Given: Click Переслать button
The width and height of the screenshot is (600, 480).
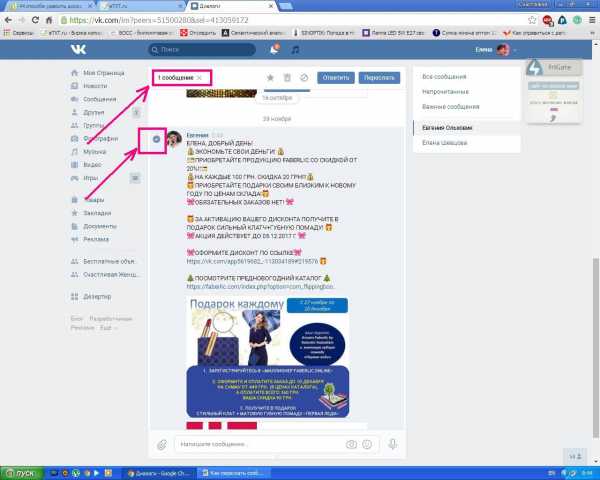Looking at the screenshot, I should [379, 78].
